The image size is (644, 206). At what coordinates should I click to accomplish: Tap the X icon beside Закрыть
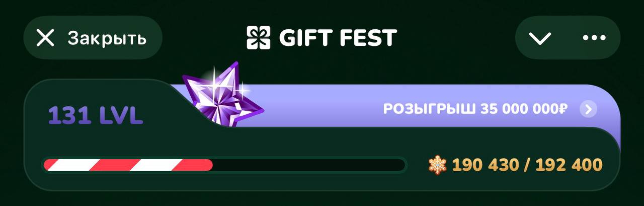coord(45,38)
